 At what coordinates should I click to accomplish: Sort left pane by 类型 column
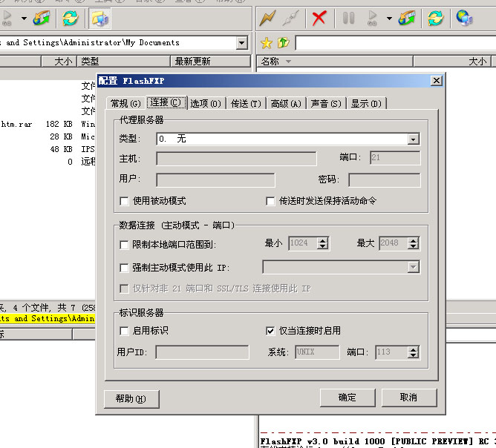click(x=124, y=62)
